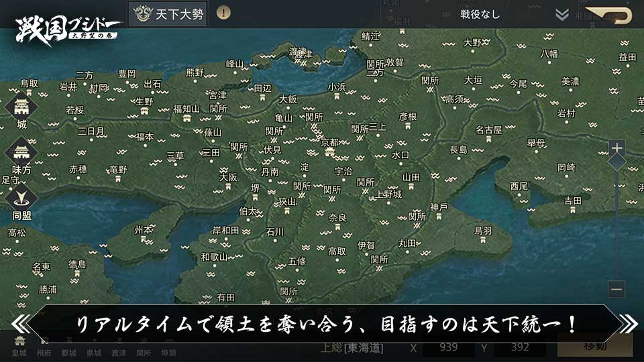Click the 戦国ブシドー game logo
The image size is (644, 362).
[67, 28]
